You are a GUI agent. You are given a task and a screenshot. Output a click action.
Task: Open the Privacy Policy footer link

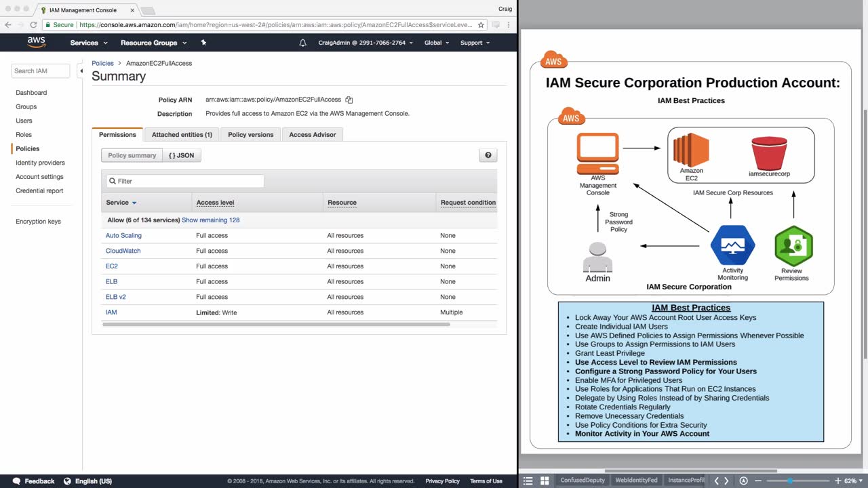tap(443, 481)
